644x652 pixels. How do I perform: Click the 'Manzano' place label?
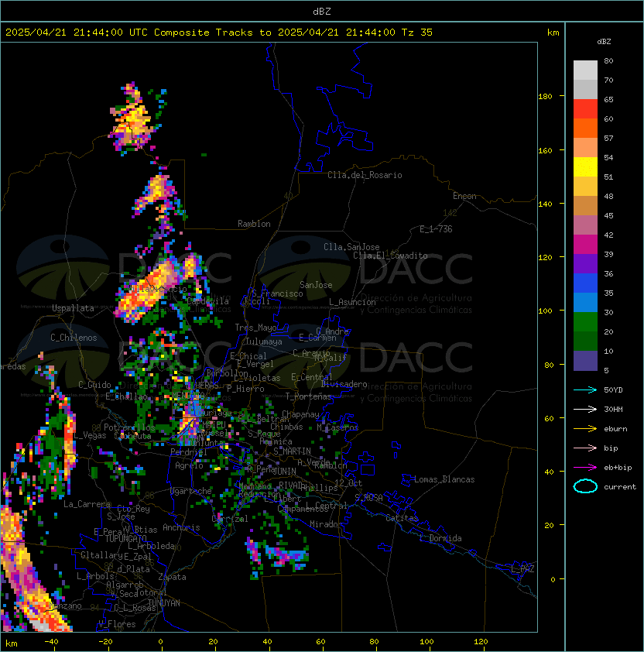[65, 606]
